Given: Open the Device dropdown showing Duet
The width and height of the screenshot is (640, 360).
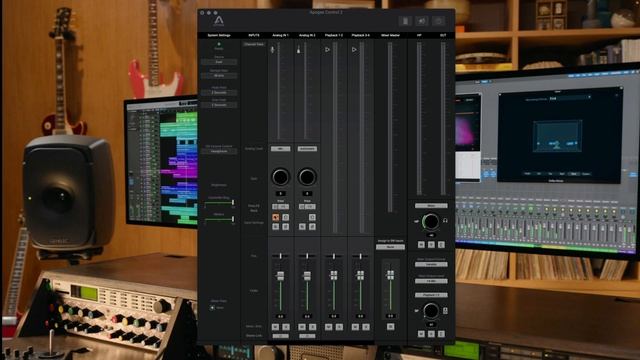Looking at the screenshot, I should point(219,62).
